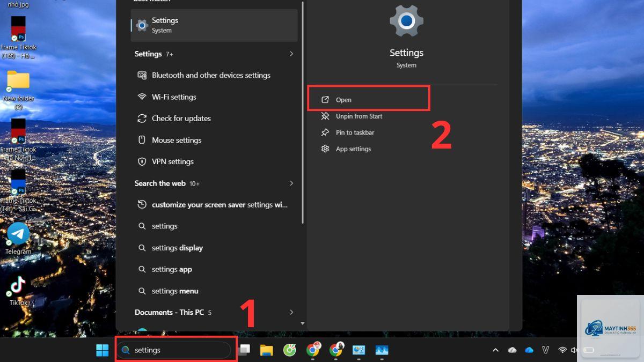Screen dimensions: 644x362
Task: Open File Explorer from the taskbar
Action: pos(267,350)
